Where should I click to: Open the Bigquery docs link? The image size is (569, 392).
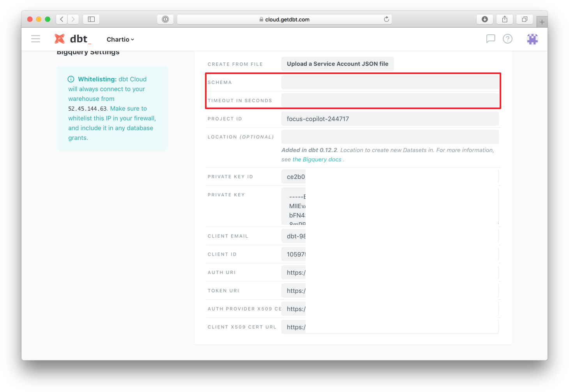[x=317, y=159]
